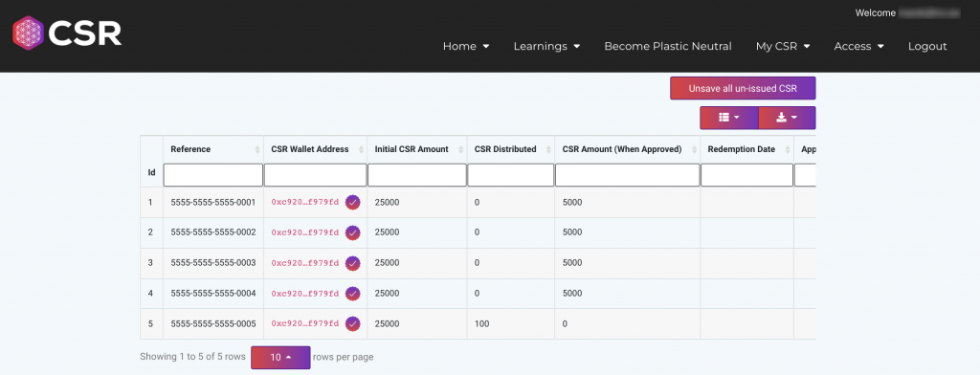Click verified badge in row 5555-5555-5555-0001
Screen dimensions: 980x375
point(353,202)
